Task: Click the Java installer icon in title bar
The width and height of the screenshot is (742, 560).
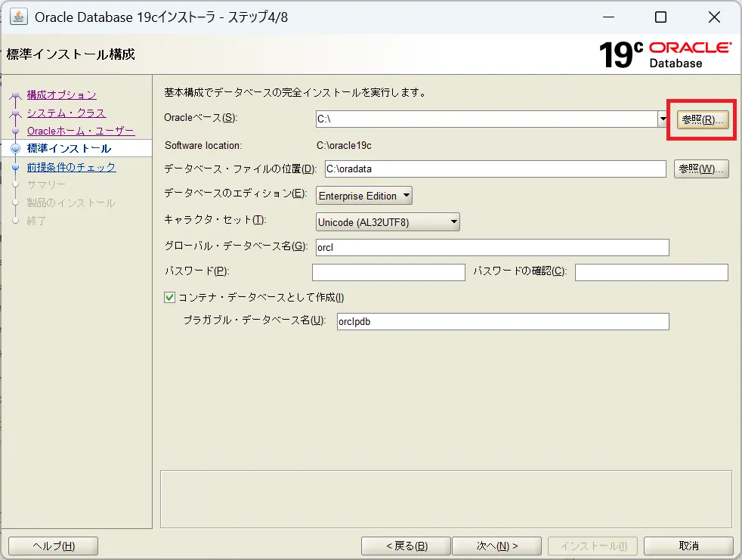Action: pyautogui.click(x=18, y=17)
